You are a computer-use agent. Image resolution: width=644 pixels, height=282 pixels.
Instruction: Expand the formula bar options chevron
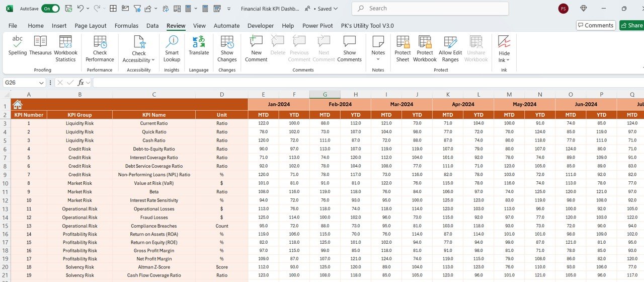tap(89, 83)
